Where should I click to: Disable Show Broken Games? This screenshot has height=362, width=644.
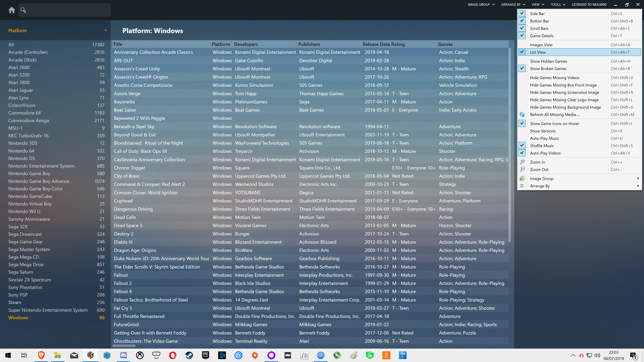[x=579, y=68]
